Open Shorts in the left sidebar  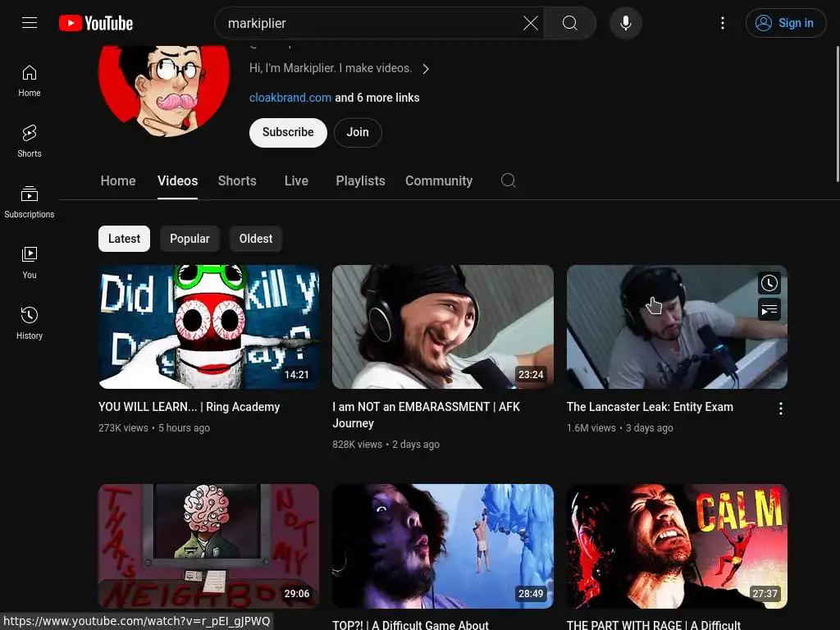(30, 141)
